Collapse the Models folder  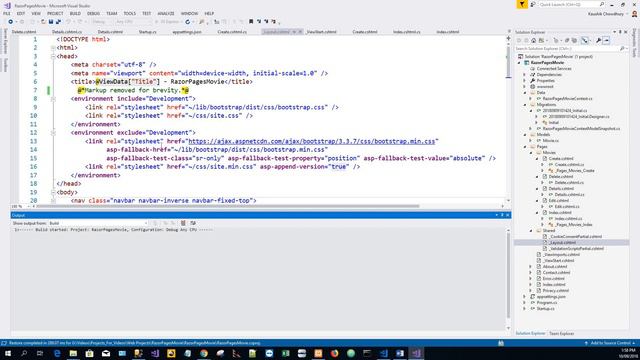pos(525,135)
